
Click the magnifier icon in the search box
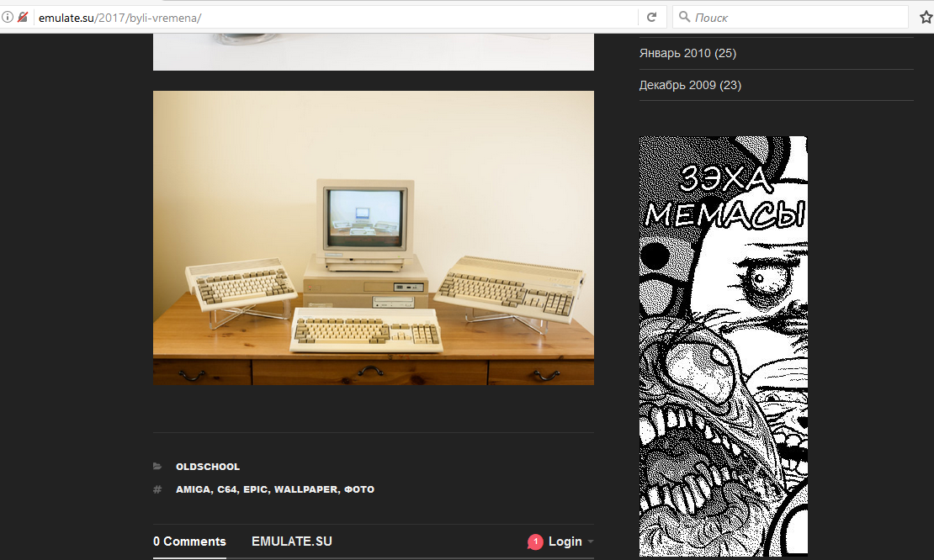point(684,18)
